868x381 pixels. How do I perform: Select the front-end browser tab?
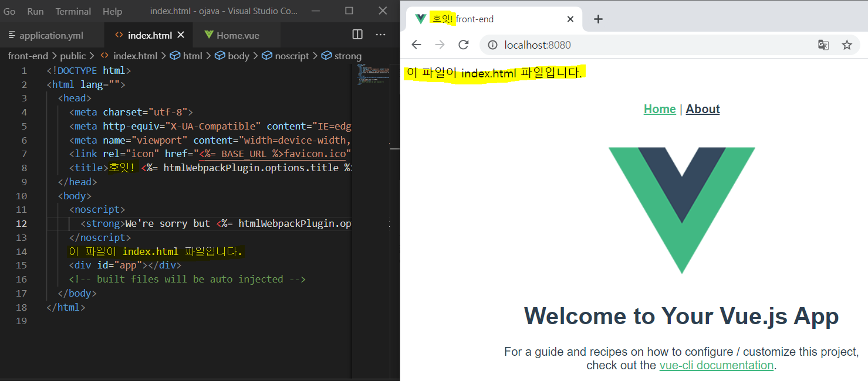point(495,19)
